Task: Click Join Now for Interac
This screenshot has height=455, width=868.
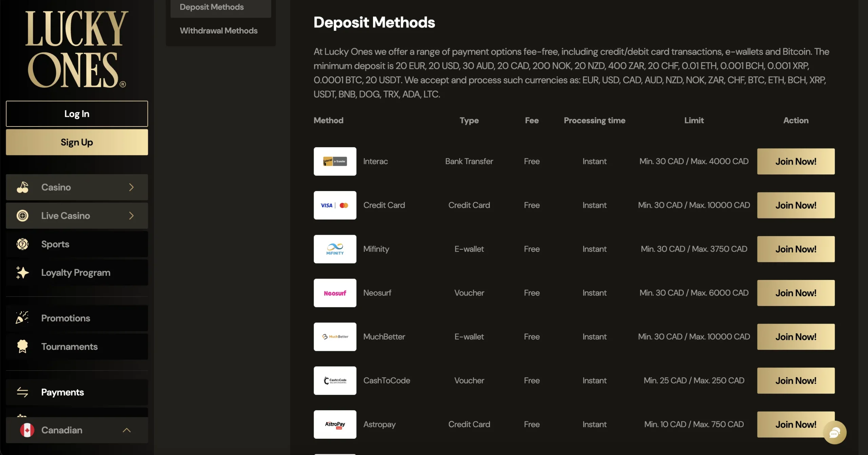Action: click(x=795, y=162)
